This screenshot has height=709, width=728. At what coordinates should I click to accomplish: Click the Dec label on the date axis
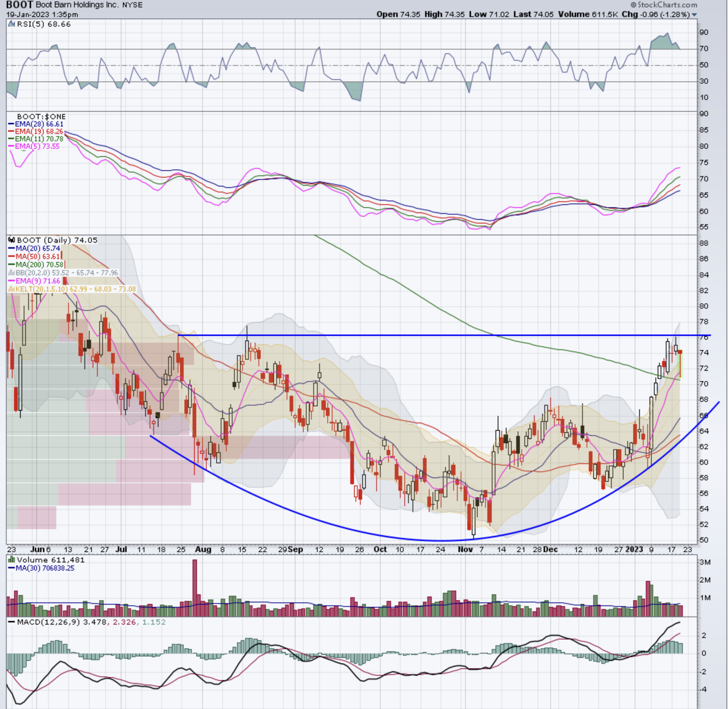coord(550,549)
